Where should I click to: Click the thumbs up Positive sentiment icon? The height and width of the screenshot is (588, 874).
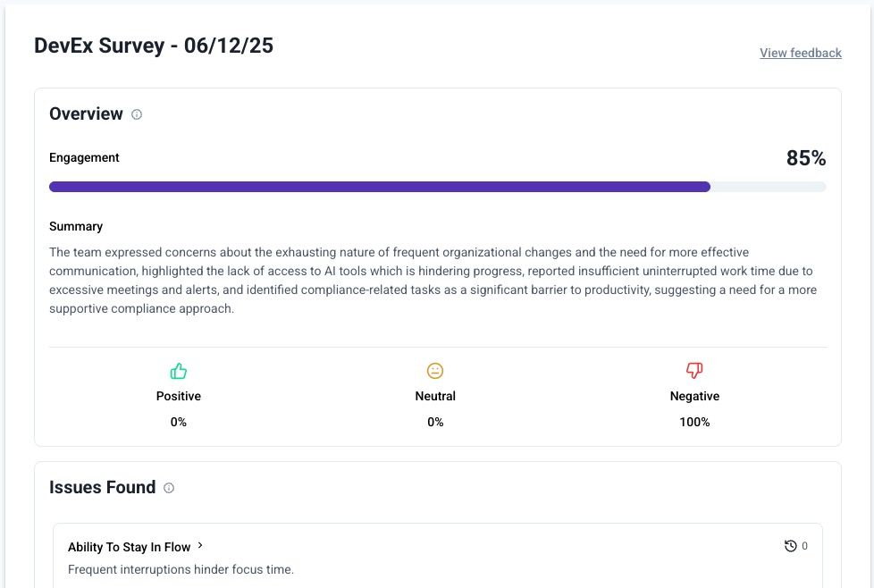178,370
